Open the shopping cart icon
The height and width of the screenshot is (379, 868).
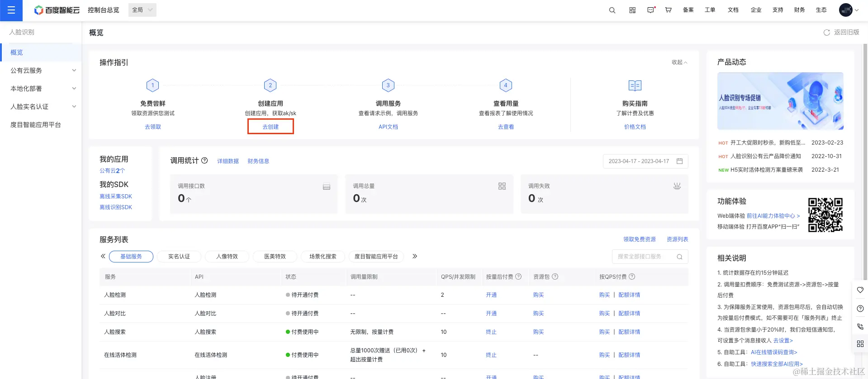[x=668, y=10]
